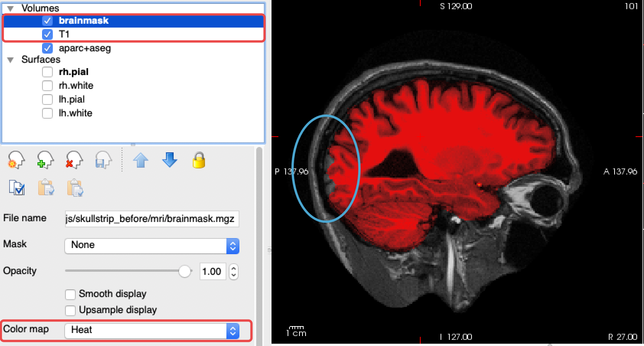Collapse the Volumes section triangle
Viewport: 644px width, 346px height.
(x=11, y=8)
